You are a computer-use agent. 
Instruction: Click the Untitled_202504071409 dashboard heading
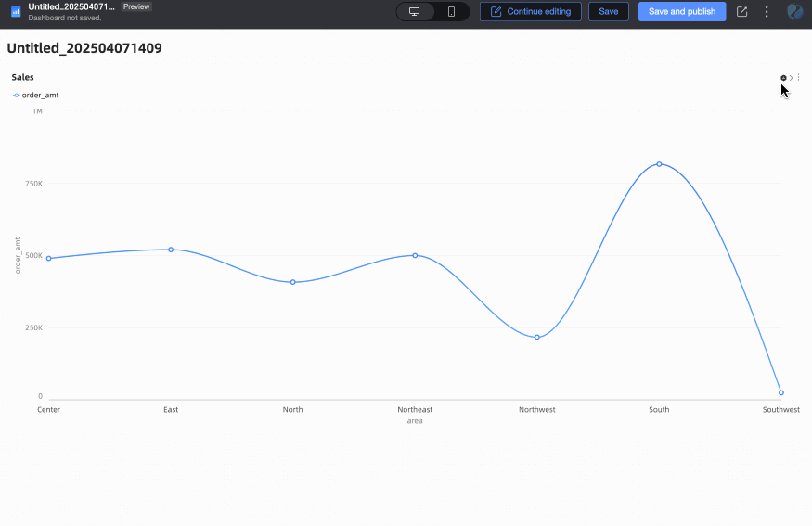coord(84,48)
